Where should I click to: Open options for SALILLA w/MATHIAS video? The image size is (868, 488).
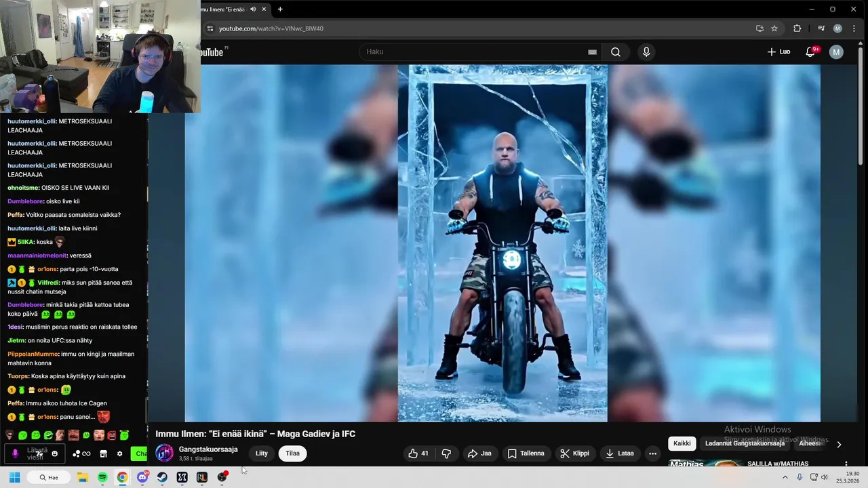tap(846, 464)
